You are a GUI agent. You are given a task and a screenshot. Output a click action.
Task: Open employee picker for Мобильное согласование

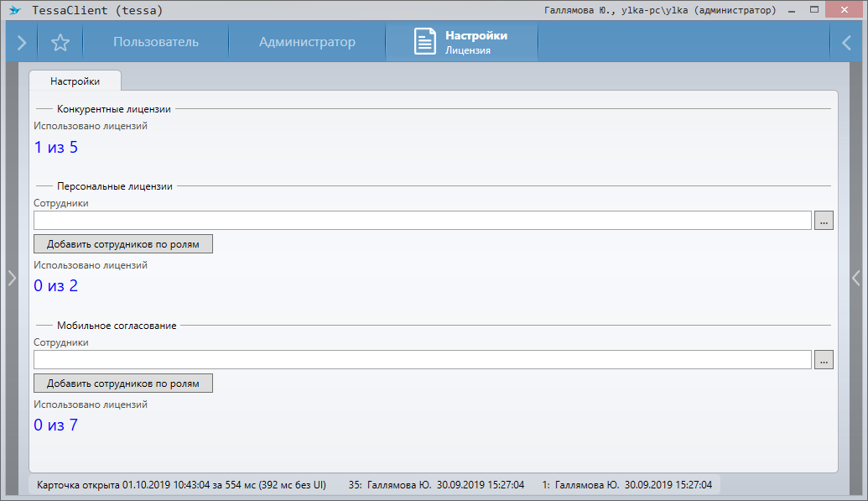[x=824, y=360]
